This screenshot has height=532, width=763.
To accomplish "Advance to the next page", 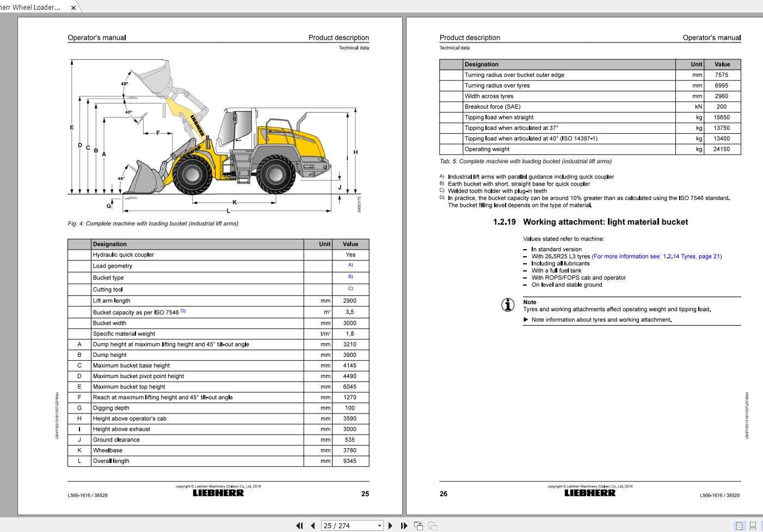I will pos(391,525).
